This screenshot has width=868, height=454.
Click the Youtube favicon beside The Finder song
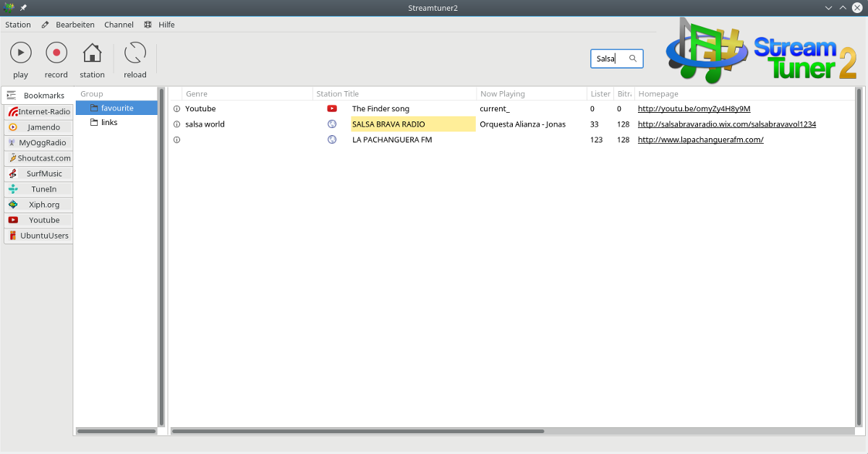332,108
